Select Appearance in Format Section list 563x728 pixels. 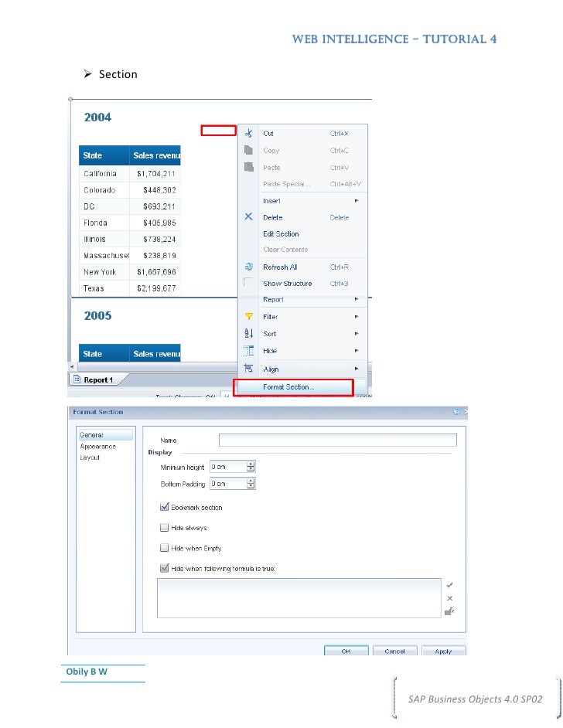pyautogui.click(x=98, y=446)
